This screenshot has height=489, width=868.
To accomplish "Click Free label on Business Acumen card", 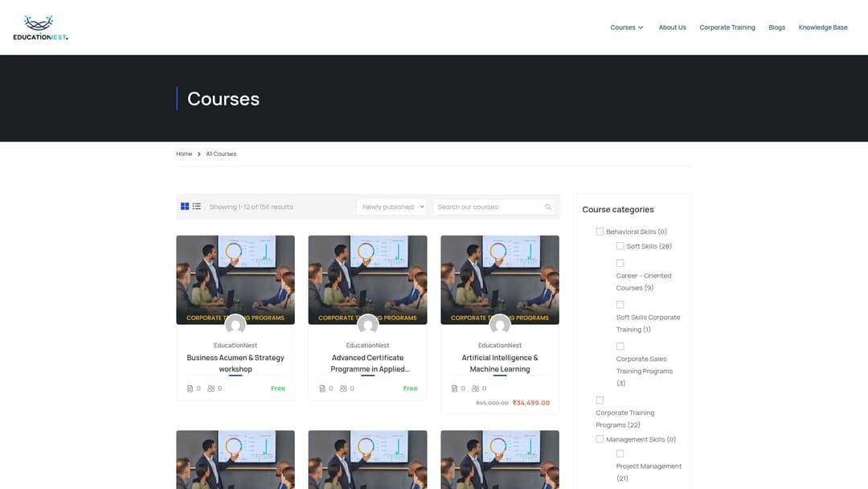I will click(278, 388).
